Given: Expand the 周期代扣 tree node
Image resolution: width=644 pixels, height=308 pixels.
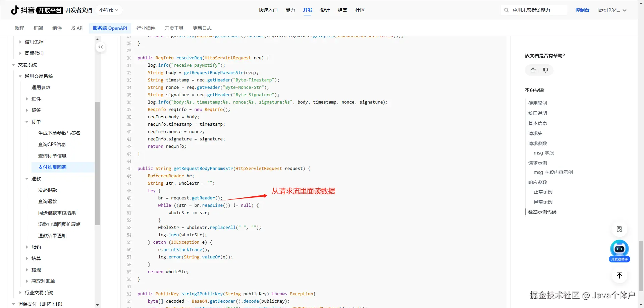Looking at the screenshot, I should [x=20, y=53].
